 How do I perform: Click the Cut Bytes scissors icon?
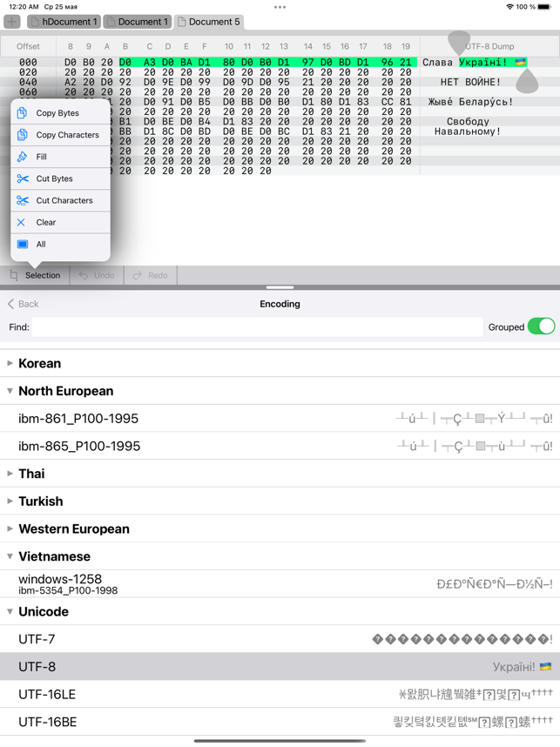pos(23,178)
